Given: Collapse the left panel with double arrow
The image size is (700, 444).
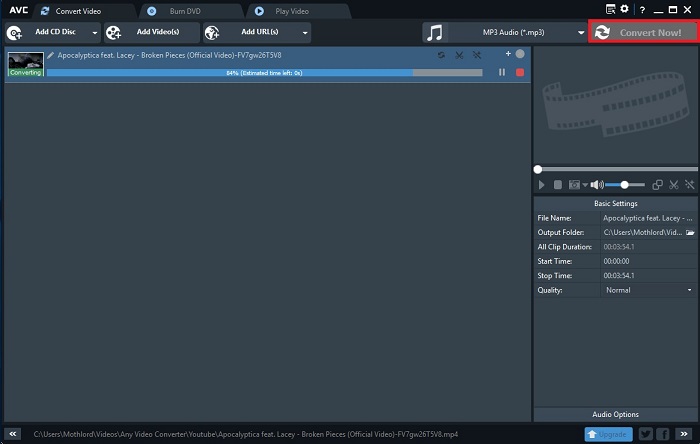Looking at the screenshot, I should (12, 434).
